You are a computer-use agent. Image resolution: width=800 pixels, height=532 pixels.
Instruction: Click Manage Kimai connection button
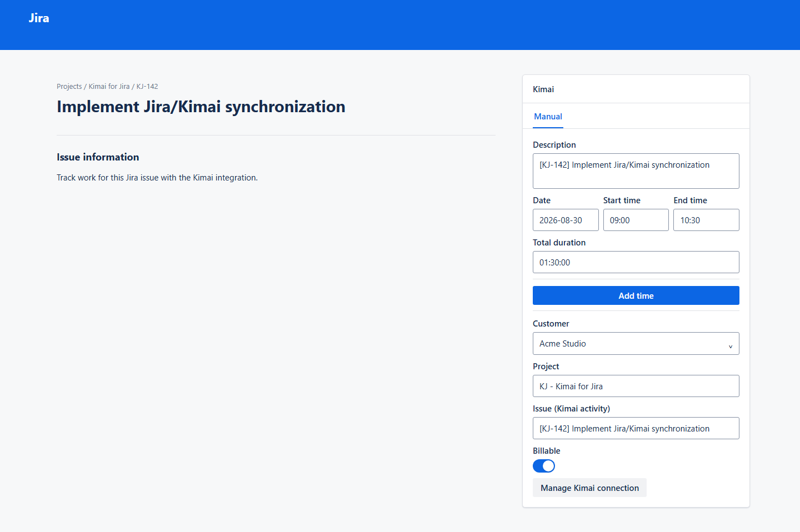pyautogui.click(x=589, y=488)
